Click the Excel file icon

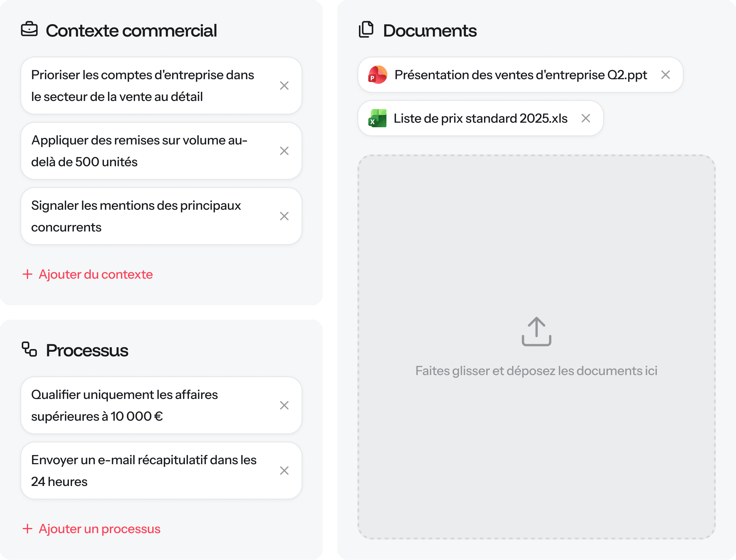pyautogui.click(x=377, y=118)
